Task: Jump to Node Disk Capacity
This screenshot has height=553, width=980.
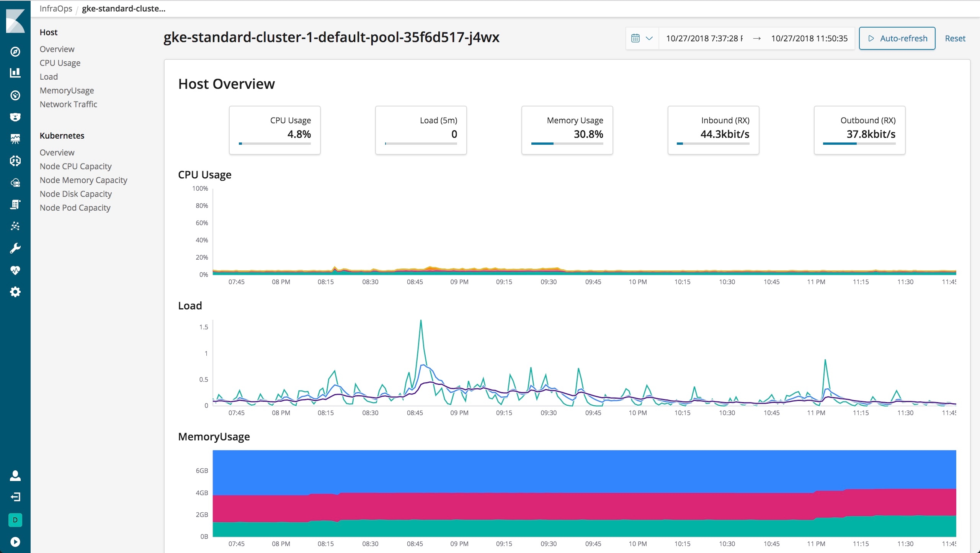Action: pyautogui.click(x=76, y=194)
